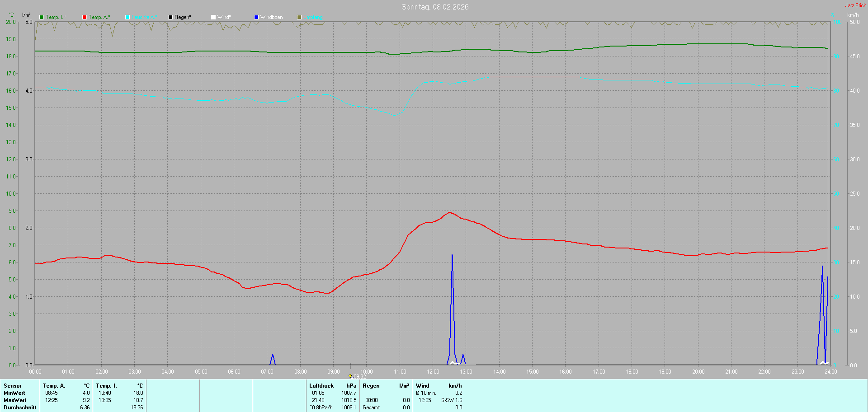Click the 12:00 time axis label
This screenshot has width=868, height=412.
[433, 372]
